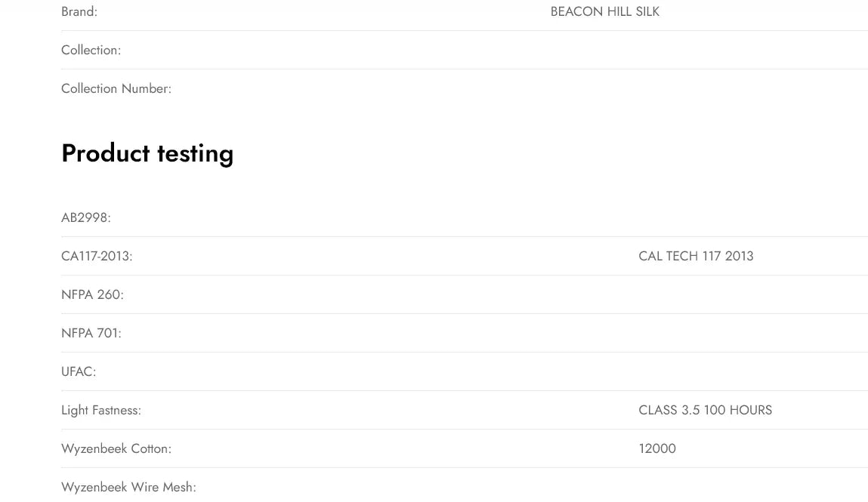The height and width of the screenshot is (502, 868).
Task: Click the word SILK in brand value
Action: click(647, 12)
